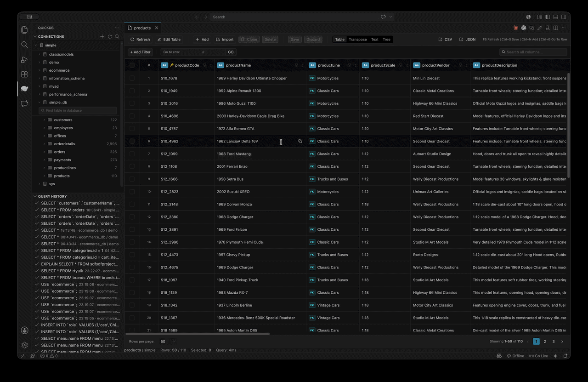This screenshot has width=588, height=382.
Task: Open the rows per page dropdown
Action: (168, 342)
